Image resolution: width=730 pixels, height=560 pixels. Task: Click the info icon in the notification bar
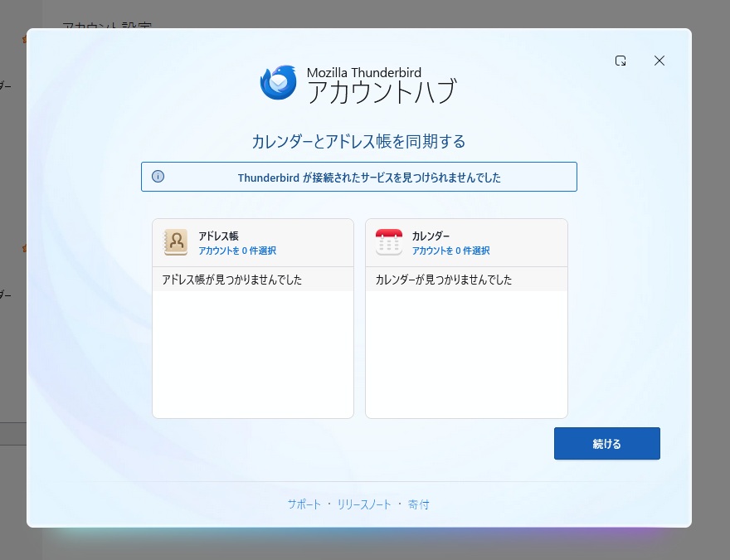point(158,177)
